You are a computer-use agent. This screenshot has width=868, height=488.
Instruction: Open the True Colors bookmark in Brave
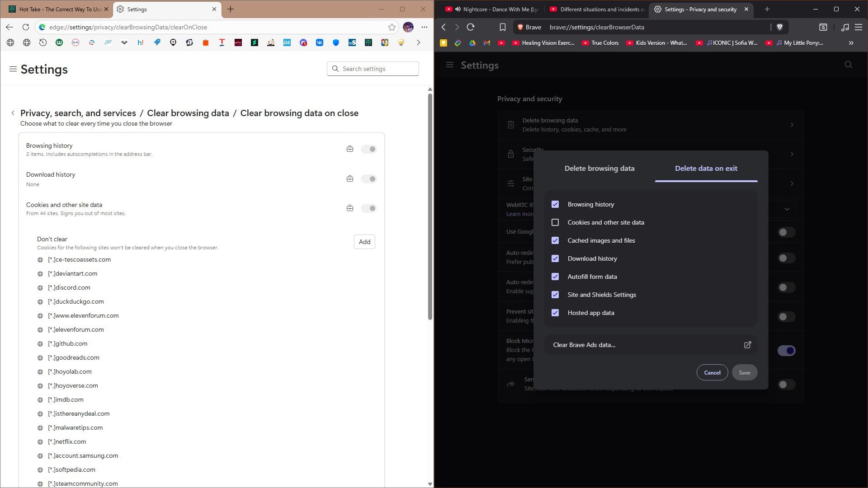pos(600,43)
